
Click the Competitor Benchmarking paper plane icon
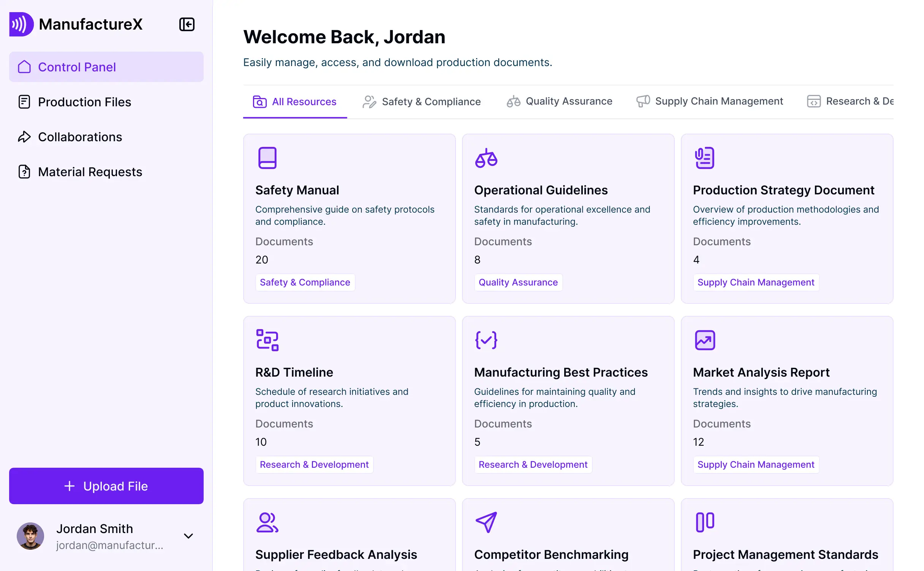point(486,522)
